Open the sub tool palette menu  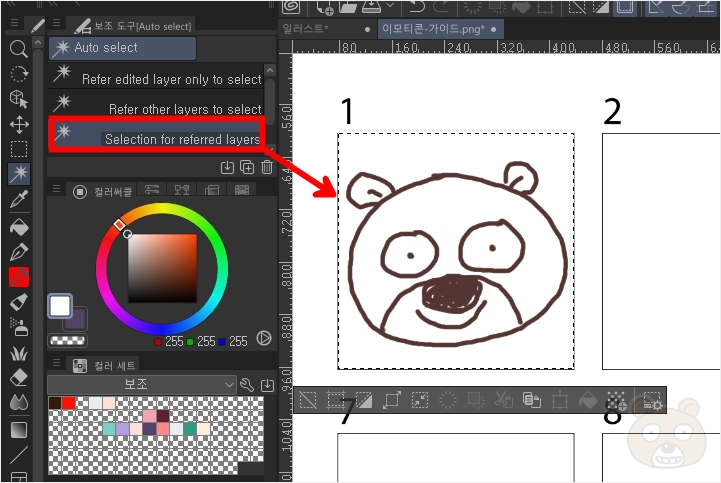click(x=57, y=22)
